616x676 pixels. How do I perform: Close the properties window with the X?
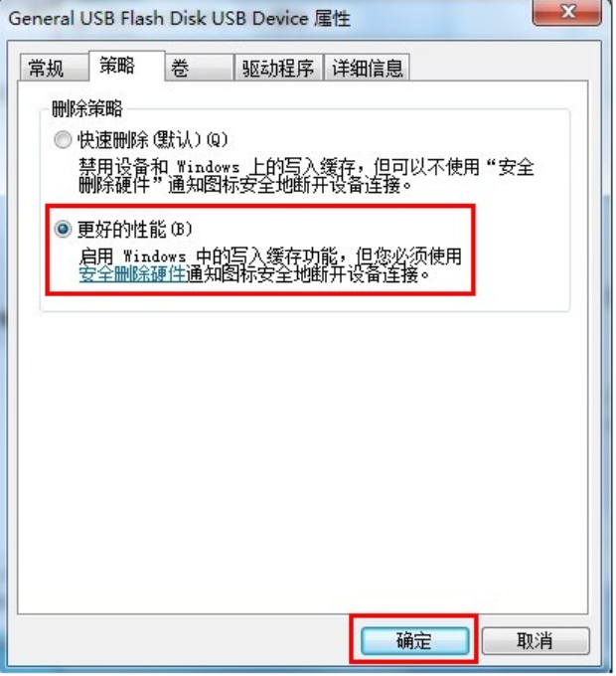(x=567, y=12)
